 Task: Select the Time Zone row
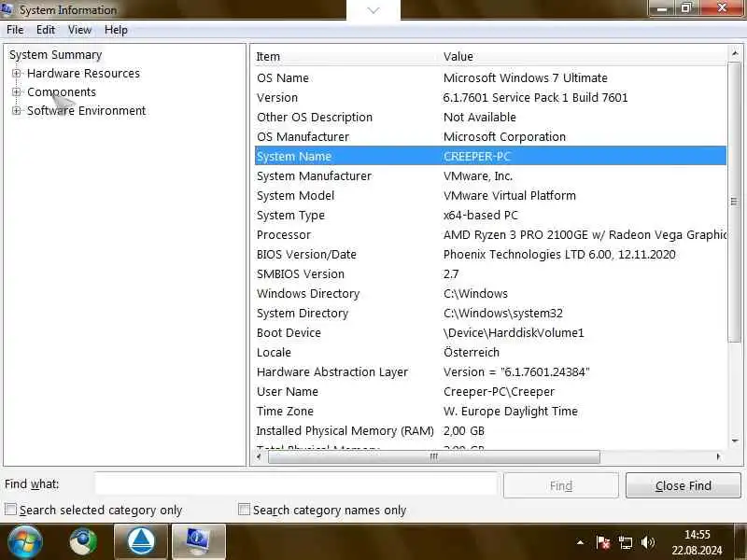490,411
